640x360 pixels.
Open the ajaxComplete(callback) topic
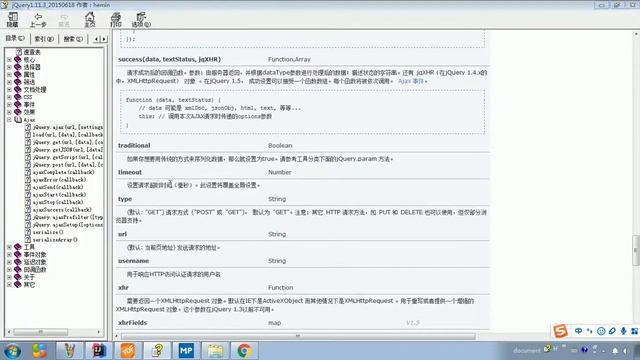63,172
